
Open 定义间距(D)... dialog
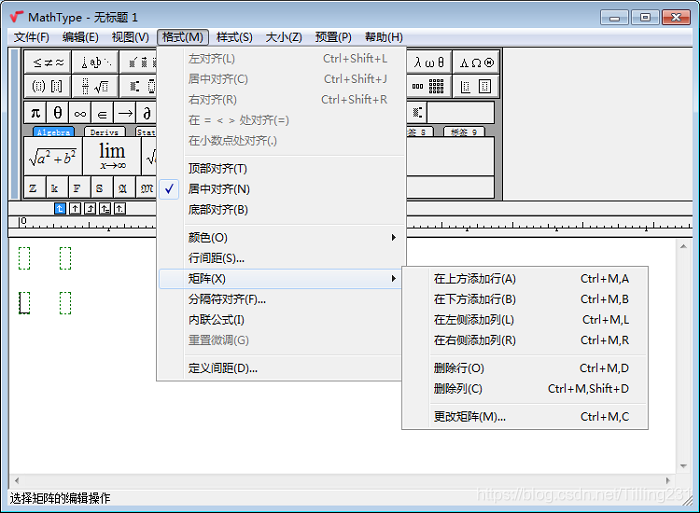tap(280, 368)
